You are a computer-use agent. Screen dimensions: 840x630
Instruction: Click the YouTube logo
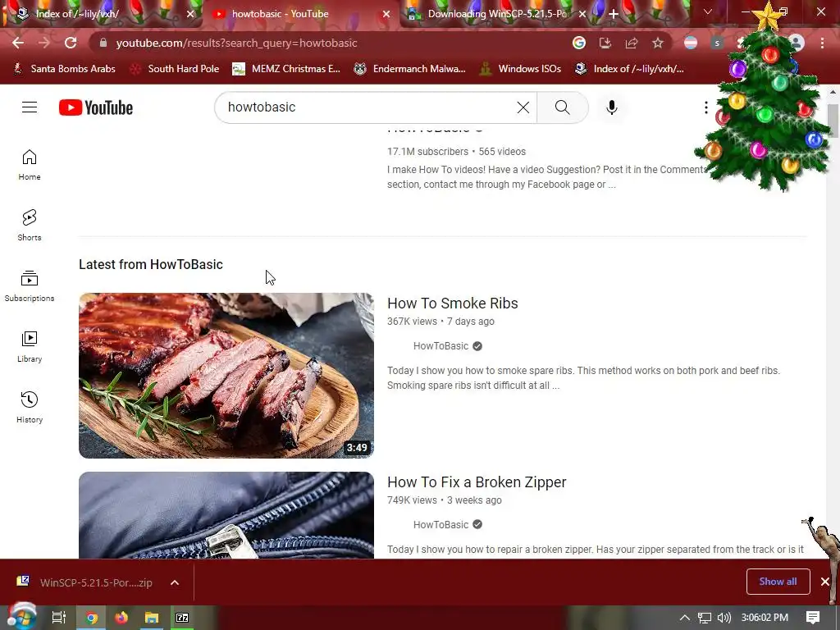(96, 107)
